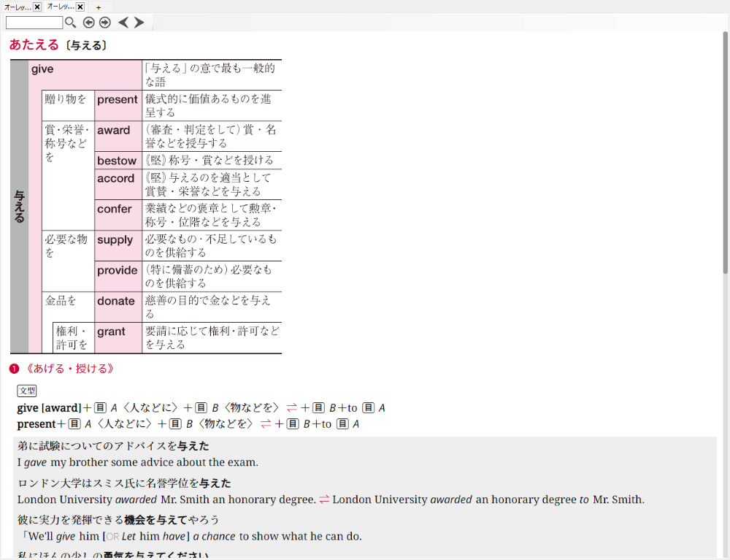The image size is (730, 560).
Task: Click the 'give' headword in table
Action: click(x=42, y=69)
